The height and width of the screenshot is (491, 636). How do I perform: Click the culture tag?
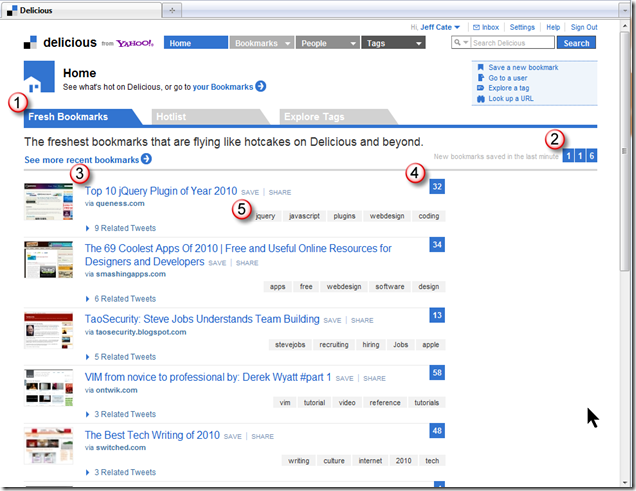pos(334,461)
